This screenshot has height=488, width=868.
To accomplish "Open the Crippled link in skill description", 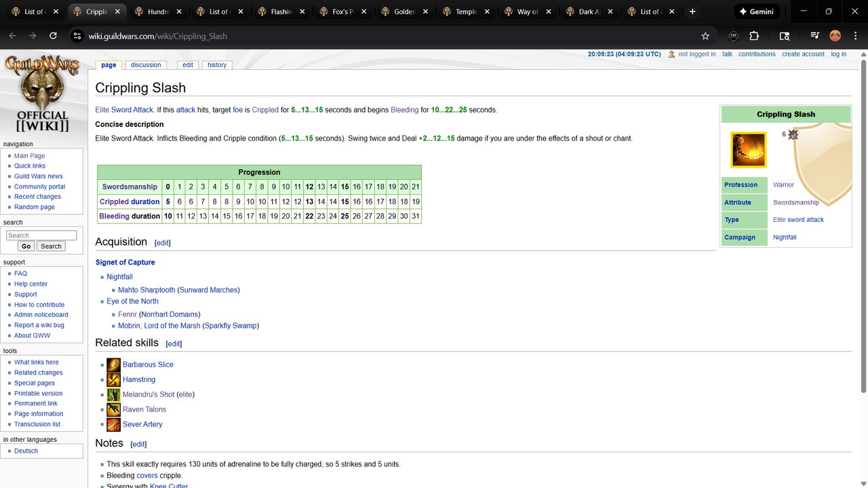I will click(x=265, y=110).
